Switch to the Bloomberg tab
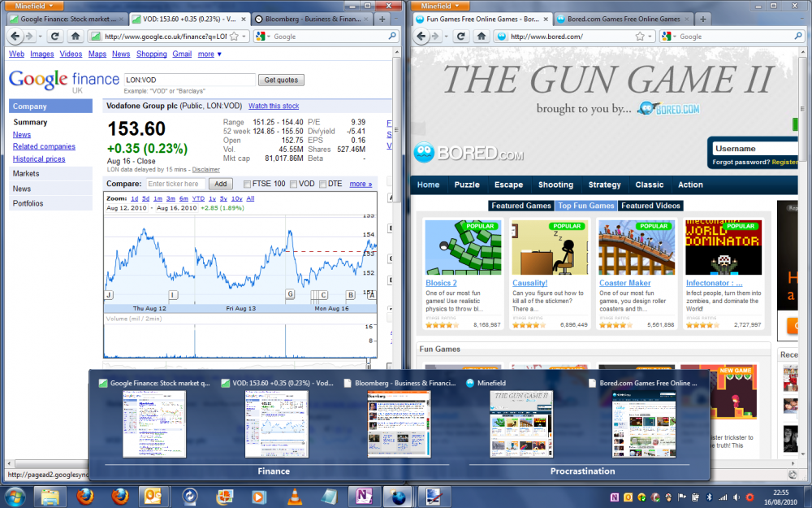 pyautogui.click(x=313, y=20)
